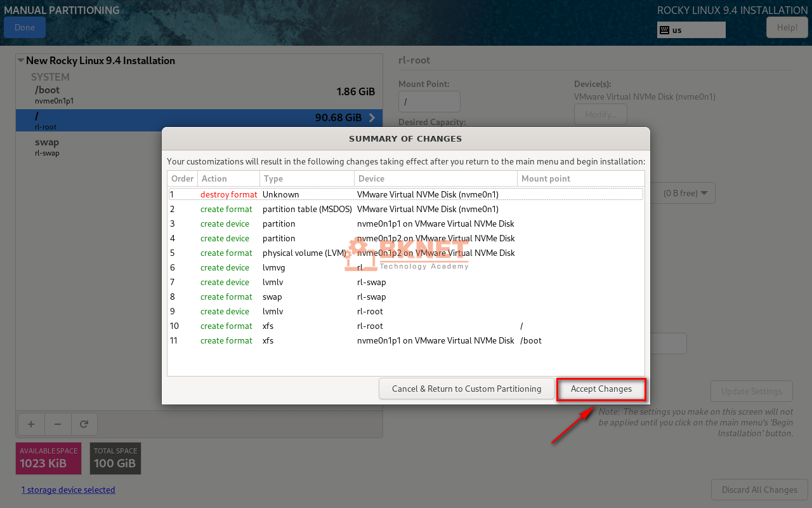Click Cancel & Return to Custom Partitioning
Image resolution: width=812 pixels, height=508 pixels.
pyautogui.click(x=466, y=389)
